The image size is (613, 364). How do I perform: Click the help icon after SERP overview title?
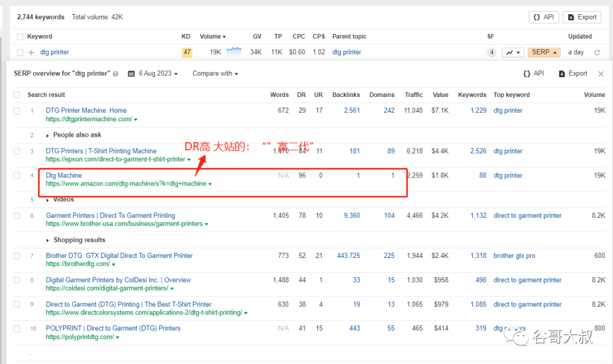(116, 74)
